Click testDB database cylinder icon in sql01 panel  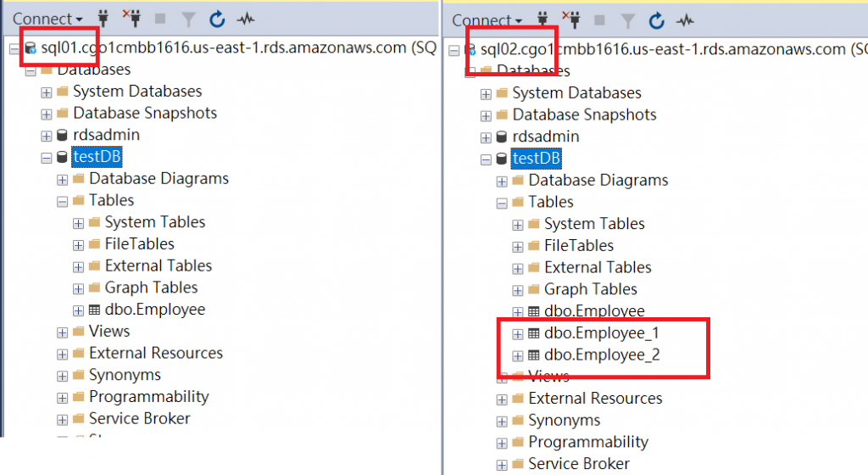pyautogui.click(x=62, y=157)
